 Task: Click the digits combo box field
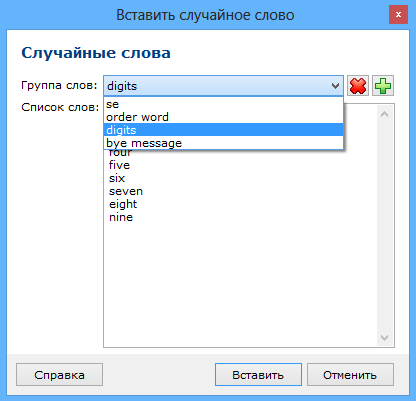(223, 86)
